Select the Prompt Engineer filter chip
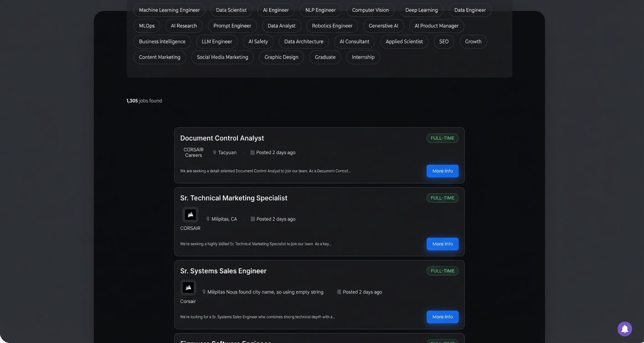The image size is (644, 343). pos(232,26)
